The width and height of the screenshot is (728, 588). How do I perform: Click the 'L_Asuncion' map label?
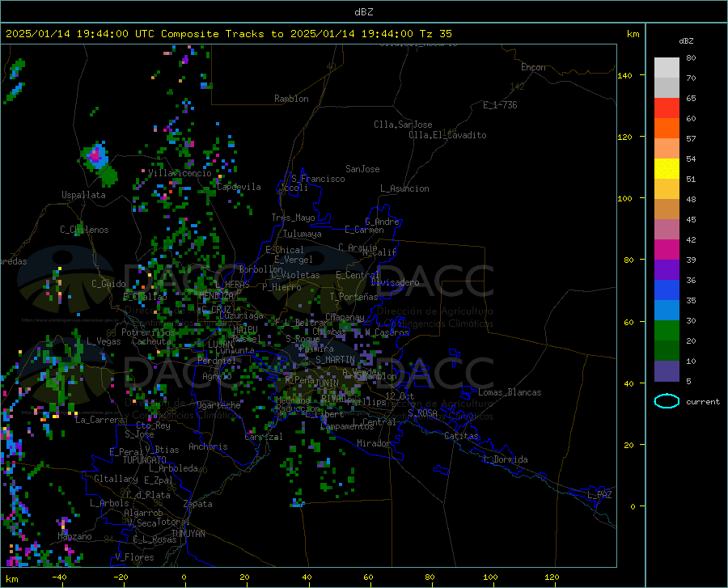pos(404,188)
